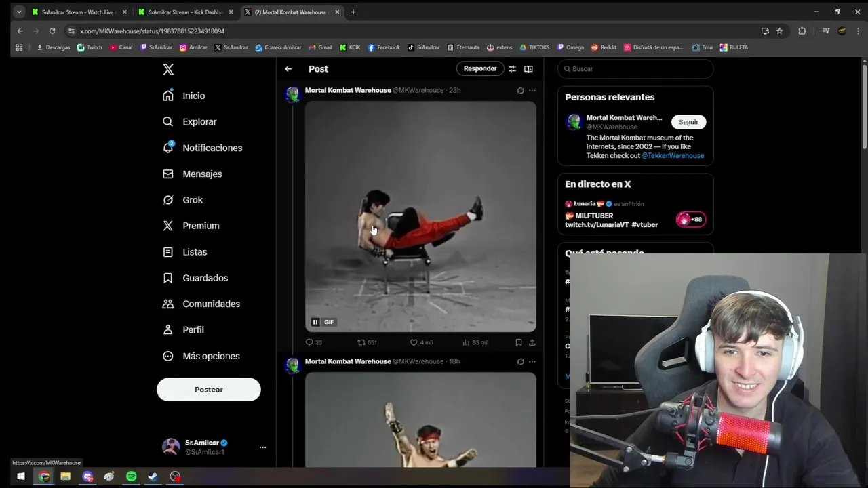
Task: Like the post with 4 mil likes
Action: coord(421,342)
